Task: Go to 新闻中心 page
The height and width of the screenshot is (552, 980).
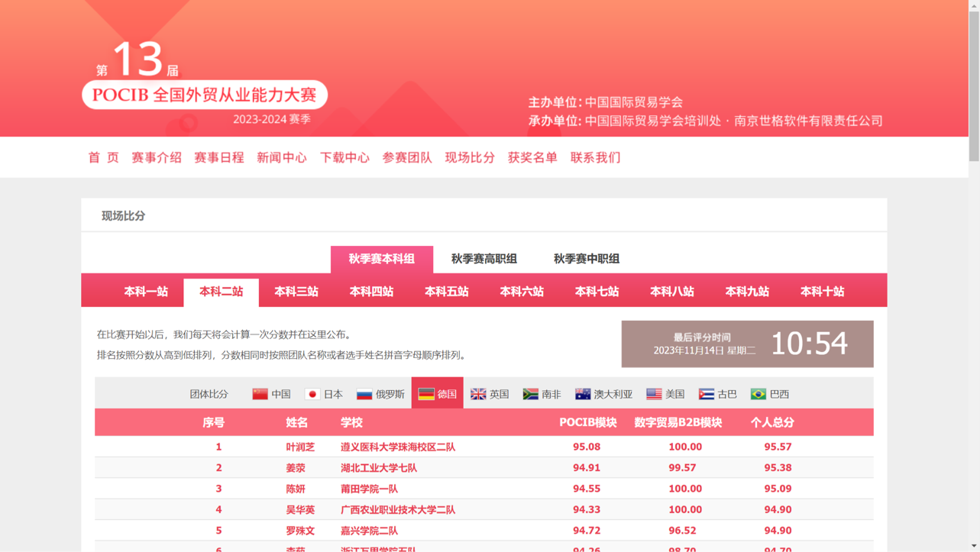Action: pos(282,157)
